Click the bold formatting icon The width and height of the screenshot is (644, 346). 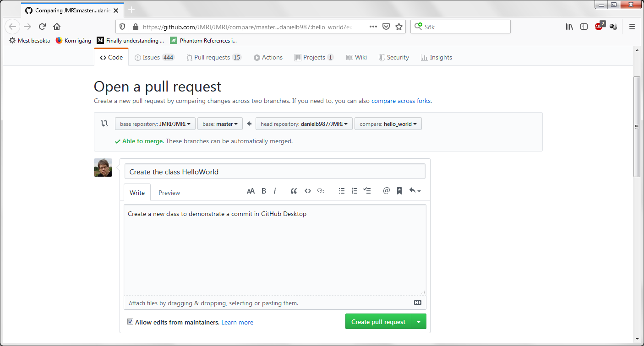[x=264, y=191]
